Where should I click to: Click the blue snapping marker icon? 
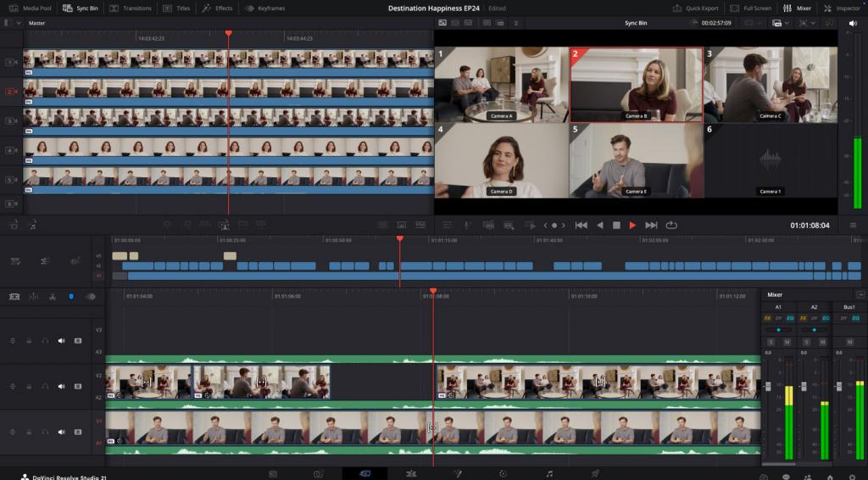pos(71,297)
